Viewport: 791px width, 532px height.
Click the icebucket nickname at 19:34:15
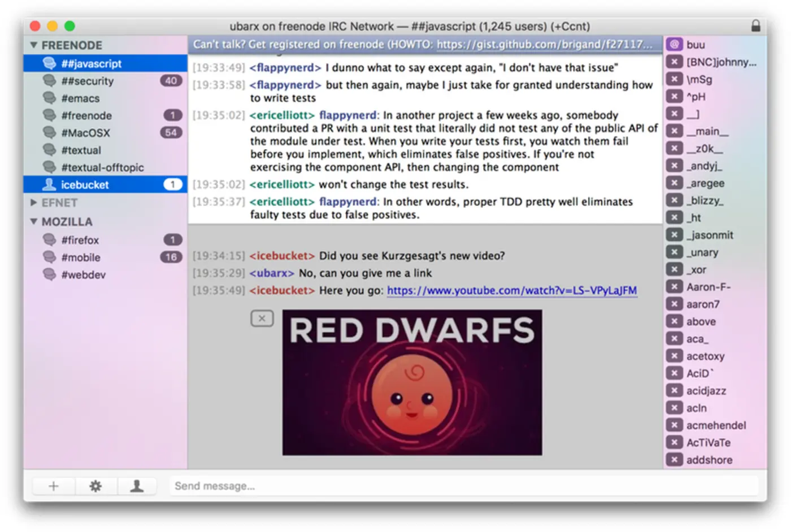click(282, 256)
